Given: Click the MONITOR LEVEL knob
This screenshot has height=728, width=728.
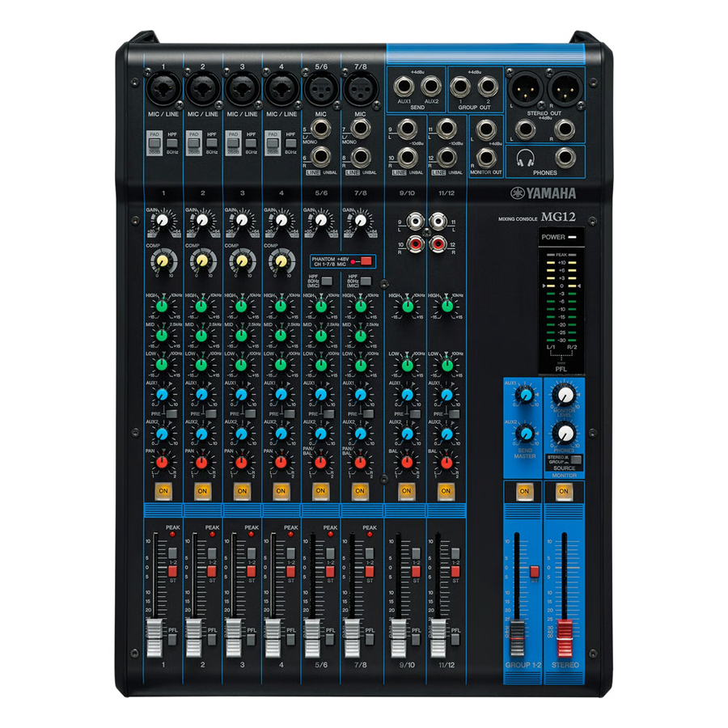Looking at the screenshot, I should 565,396.
